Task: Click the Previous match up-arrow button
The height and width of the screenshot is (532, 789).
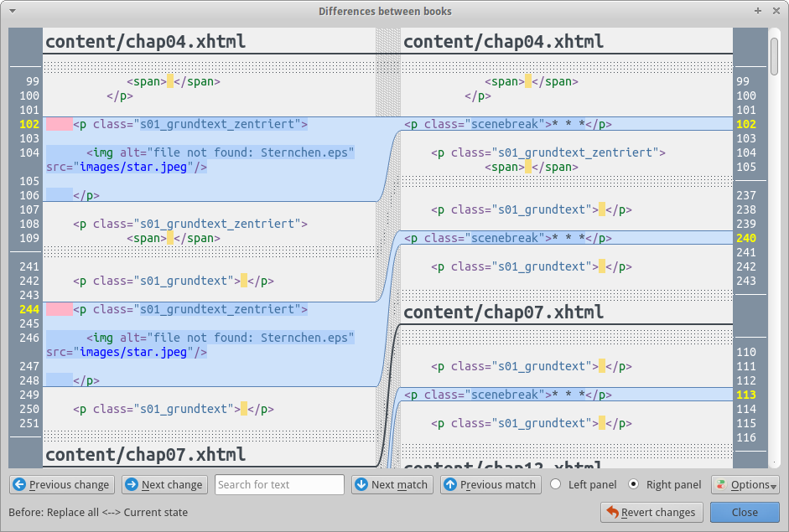Action: pos(490,484)
